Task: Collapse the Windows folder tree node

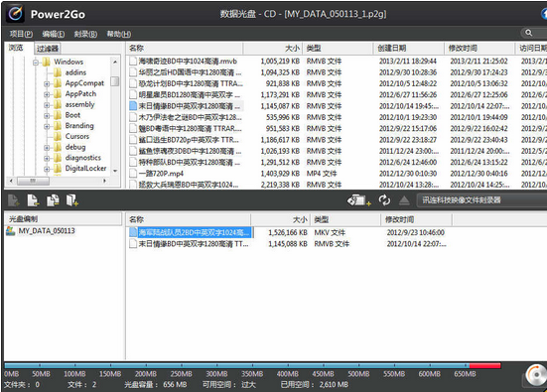Action: (36, 63)
